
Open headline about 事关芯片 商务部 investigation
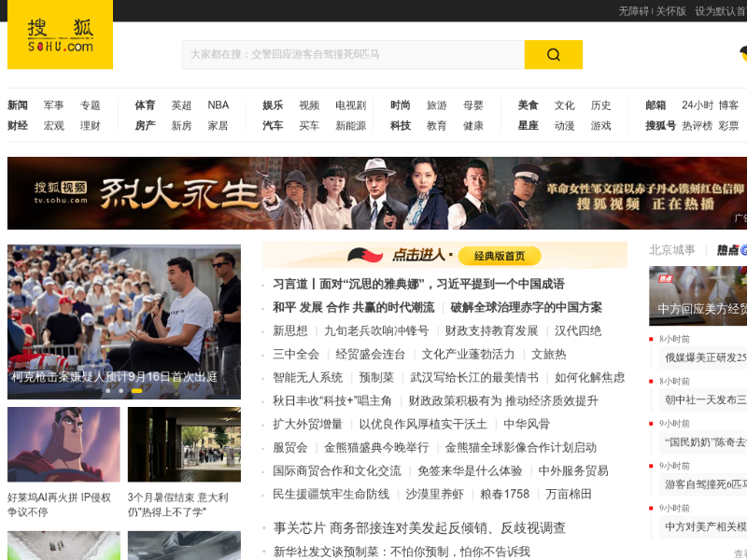tap(419, 527)
